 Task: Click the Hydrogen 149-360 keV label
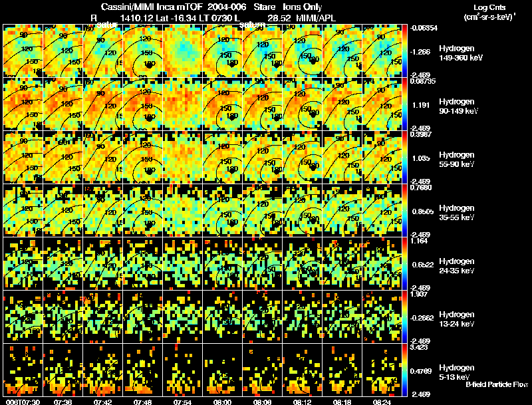[461, 53]
